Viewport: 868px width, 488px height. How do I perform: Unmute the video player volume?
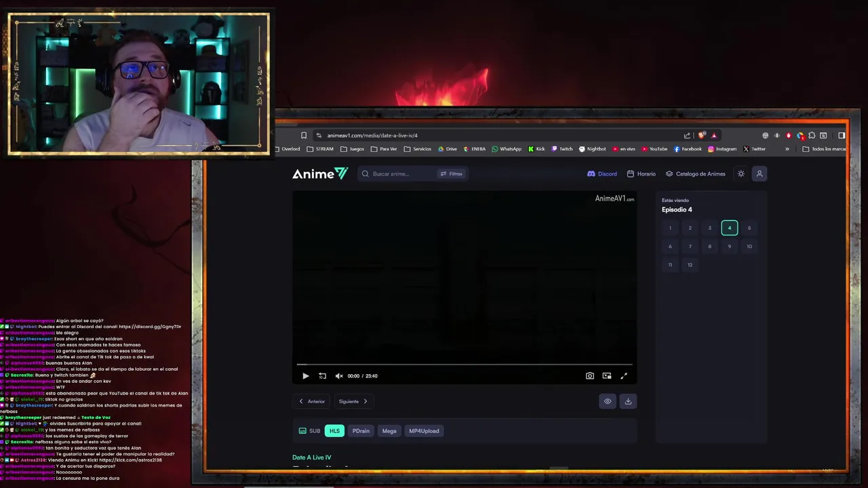[x=339, y=375]
